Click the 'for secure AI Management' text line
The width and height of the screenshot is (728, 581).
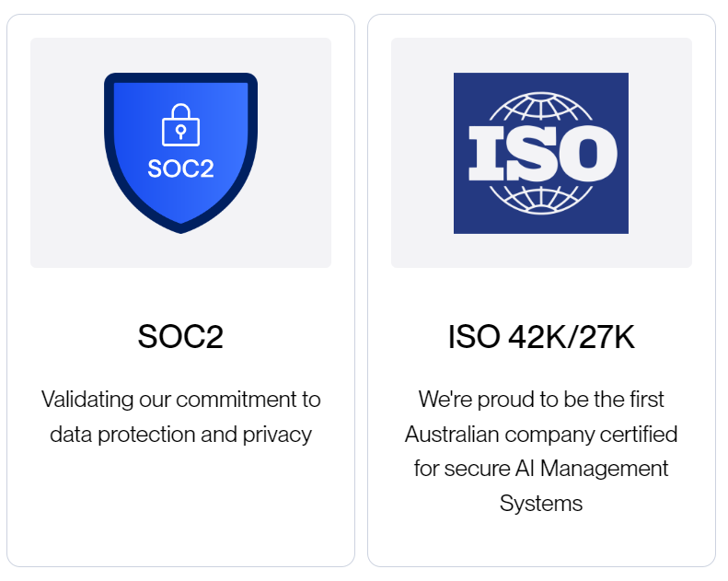(541, 469)
